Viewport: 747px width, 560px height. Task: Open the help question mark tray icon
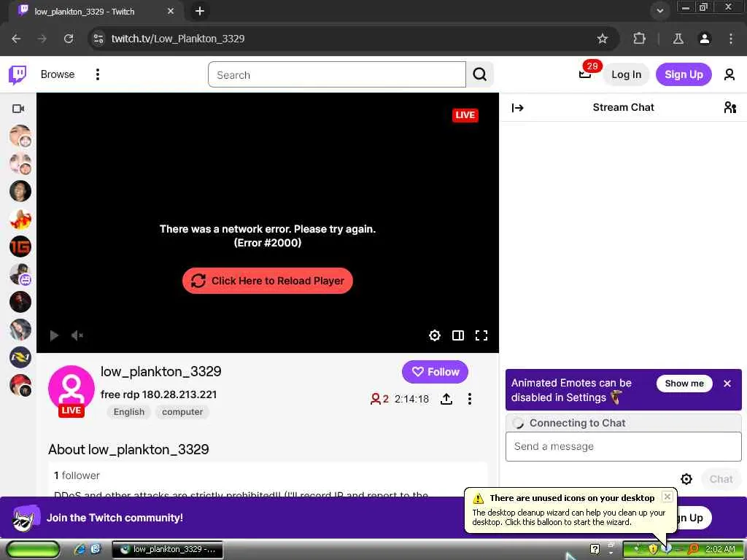(595, 550)
